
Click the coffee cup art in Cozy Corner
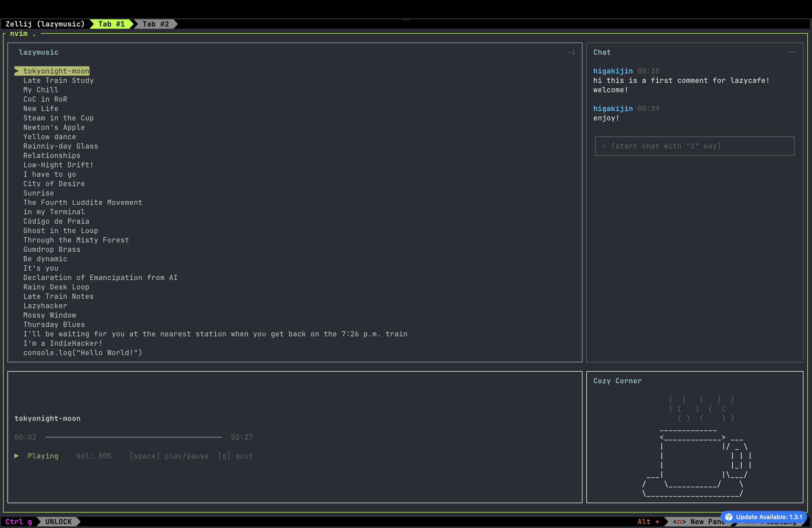(x=696, y=447)
